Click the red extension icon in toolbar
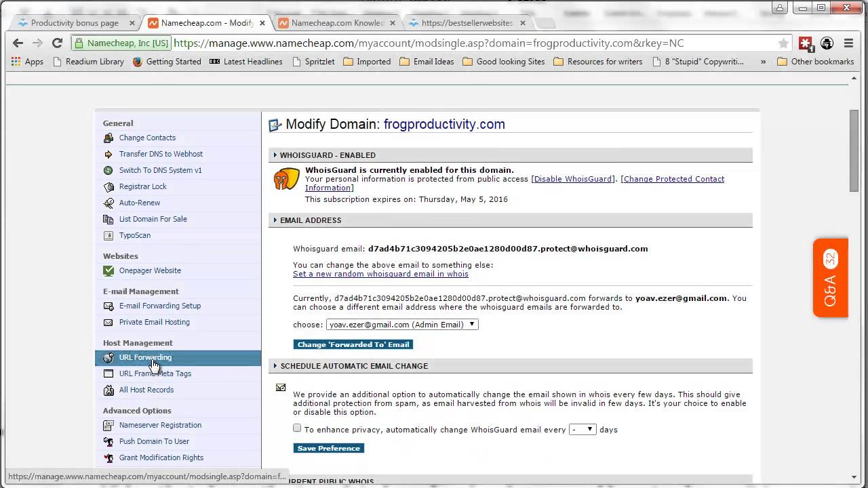The height and width of the screenshot is (488, 868). pyautogui.click(x=806, y=43)
